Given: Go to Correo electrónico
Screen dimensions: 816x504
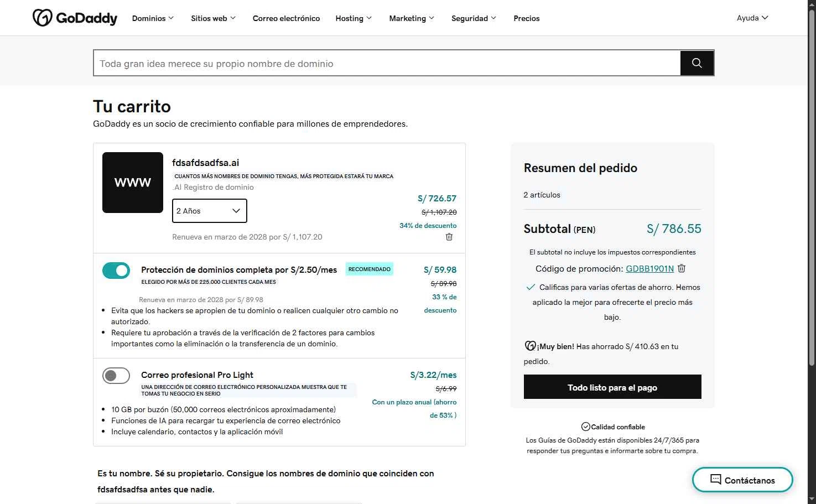Looking at the screenshot, I should point(286,18).
